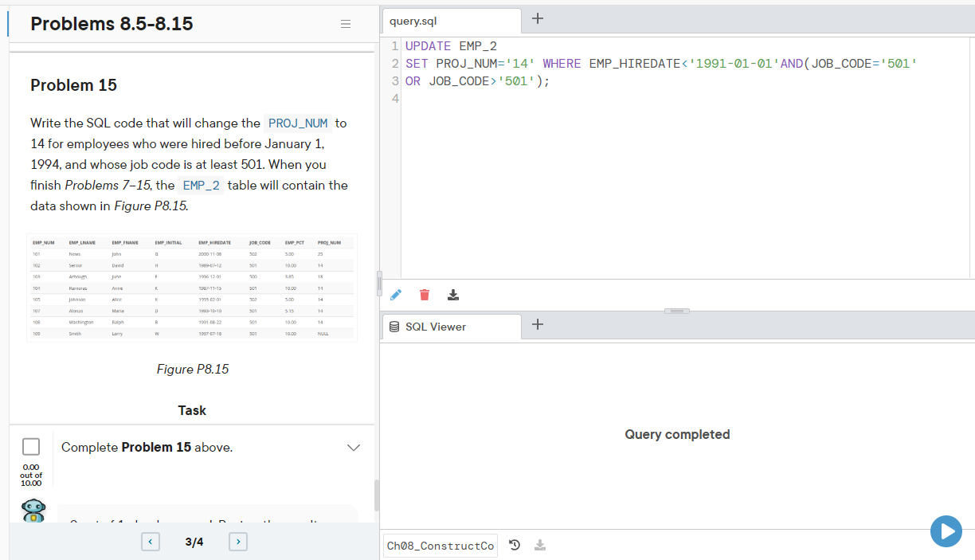Open the hamburger menu beside Problems 8.5-8.15

tap(346, 24)
